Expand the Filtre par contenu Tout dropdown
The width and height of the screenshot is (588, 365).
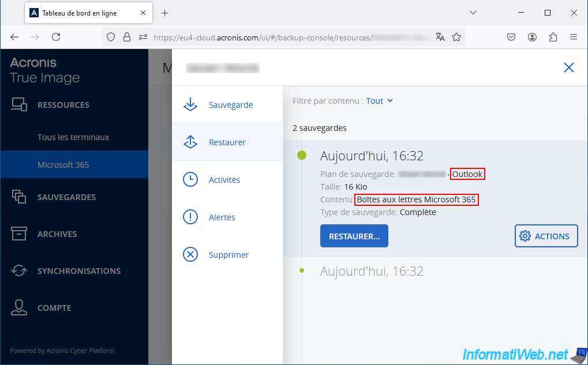click(380, 101)
